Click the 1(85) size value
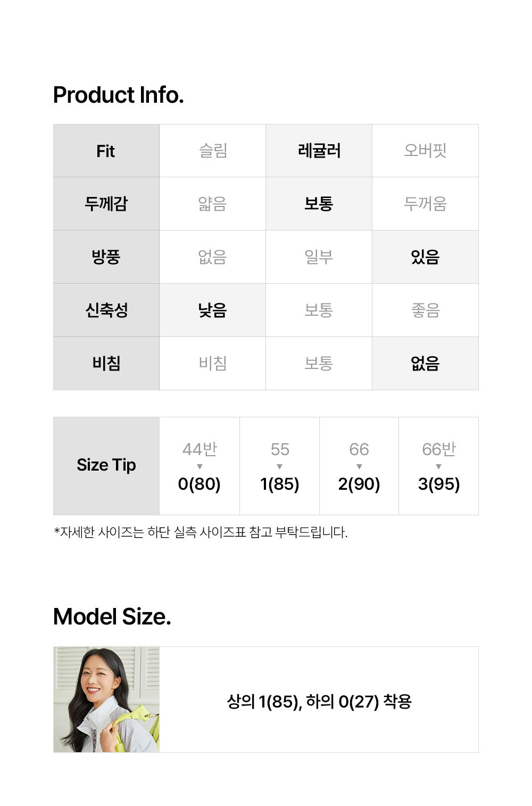 point(280,484)
